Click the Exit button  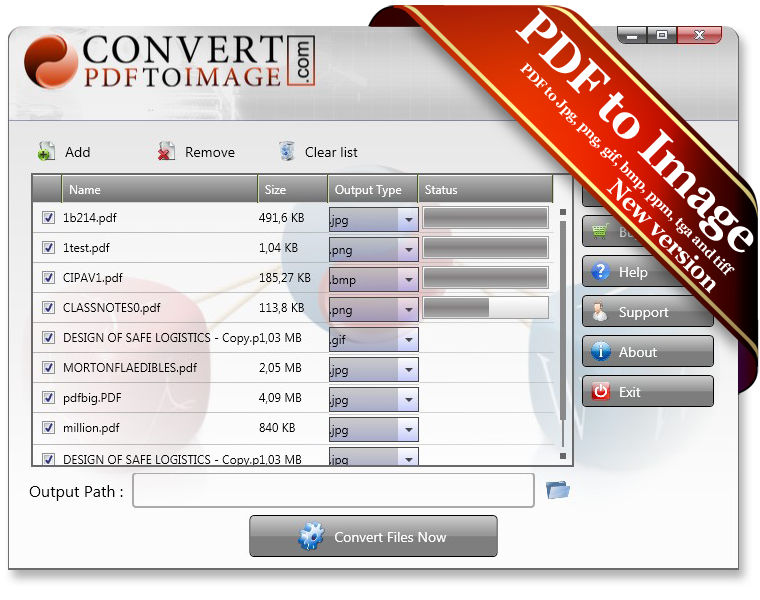point(648,391)
